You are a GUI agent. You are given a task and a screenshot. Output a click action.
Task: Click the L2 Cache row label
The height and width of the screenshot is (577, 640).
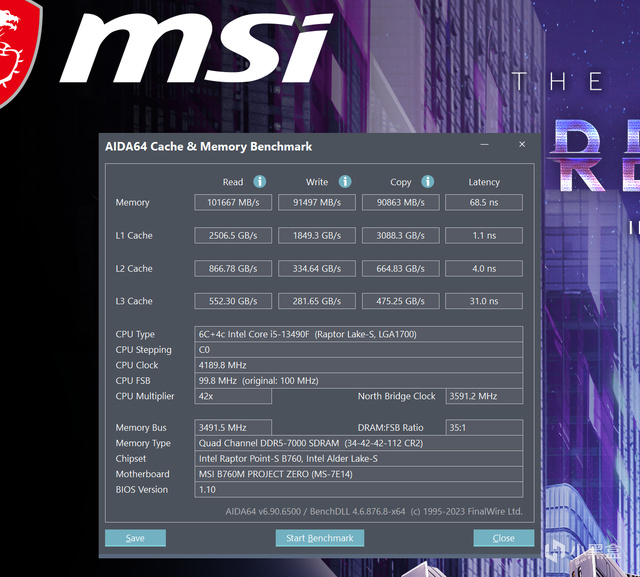[x=134, y=269]
